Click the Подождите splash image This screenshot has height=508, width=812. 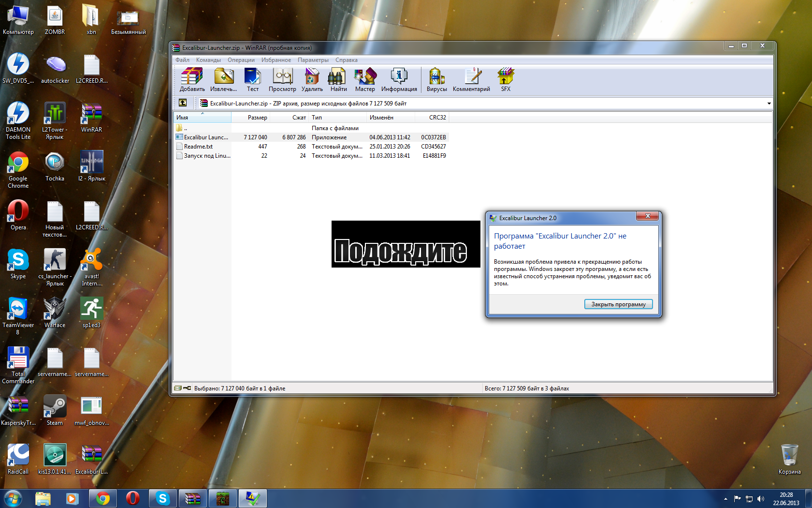406,244
